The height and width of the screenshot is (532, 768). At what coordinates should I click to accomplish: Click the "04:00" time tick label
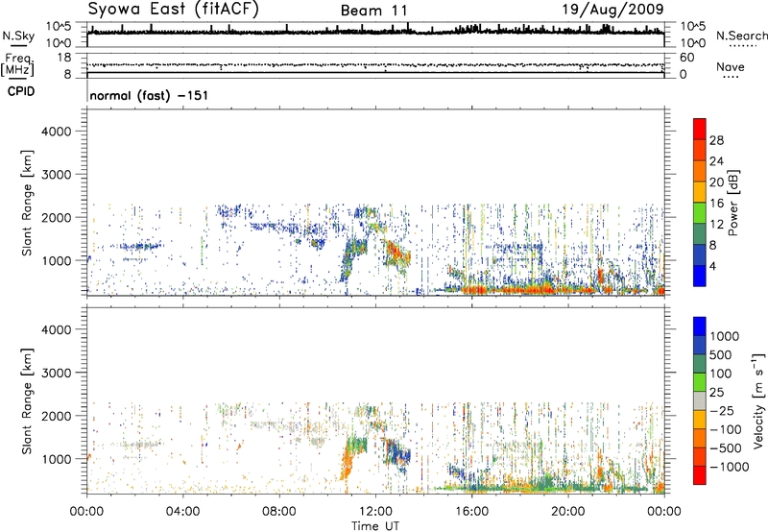coord(182,512)
